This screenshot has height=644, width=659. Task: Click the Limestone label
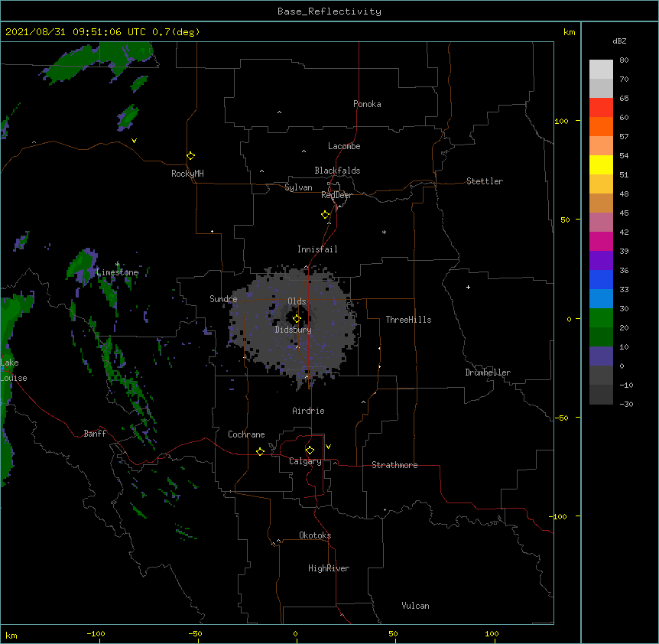coord(117,272)
